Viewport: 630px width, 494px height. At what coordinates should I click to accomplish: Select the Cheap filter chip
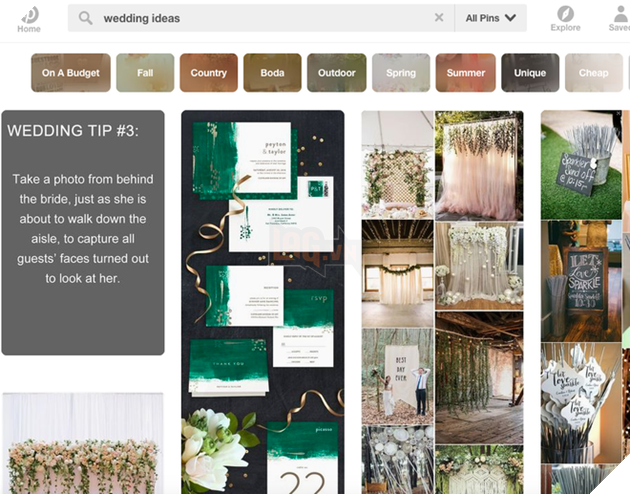pyautogui.click(x=593, y=73)
